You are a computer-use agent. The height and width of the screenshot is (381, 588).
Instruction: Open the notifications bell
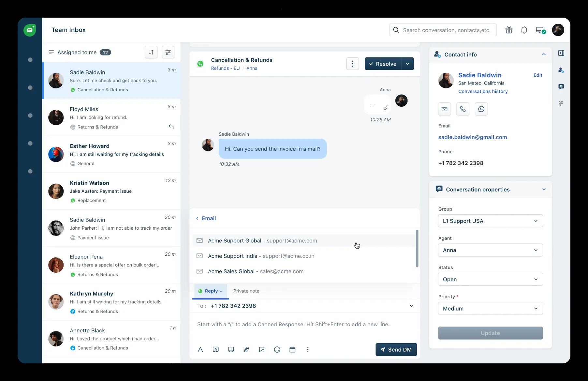[x=524, y=30]
